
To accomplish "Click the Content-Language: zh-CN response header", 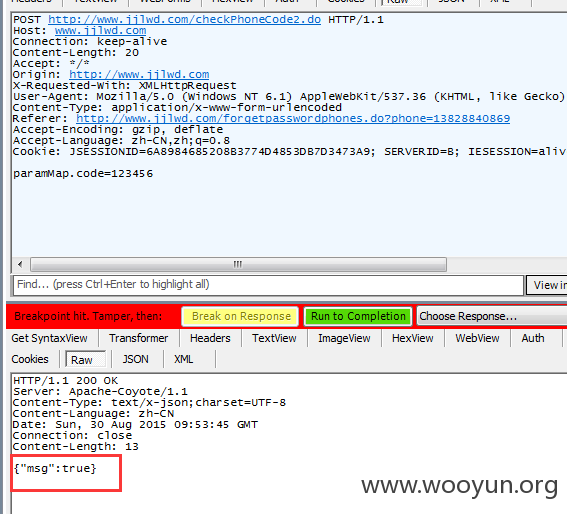I will pyautogui.click(x=93, y=413).
